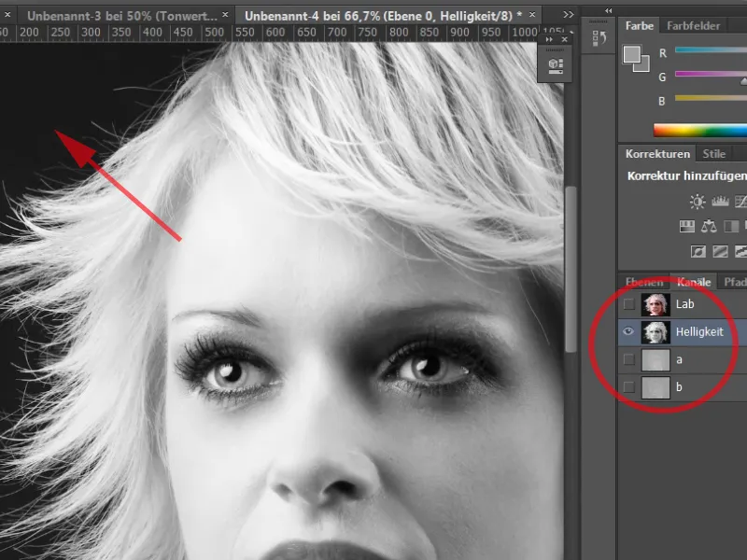Screen dimensions: 747x560
Task: Close the Unbenannt-4 document tab
Action: pyautogui.click(x=532, y=15)
